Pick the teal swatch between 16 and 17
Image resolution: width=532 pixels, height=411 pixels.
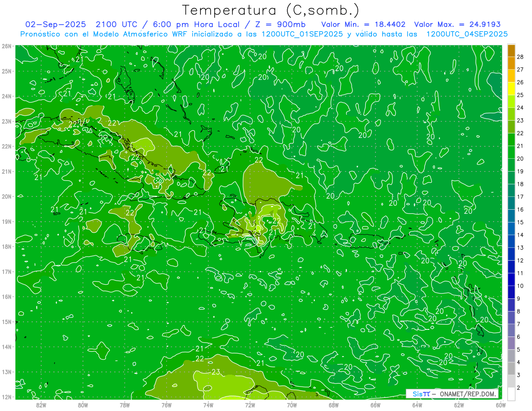coord(511,203)
